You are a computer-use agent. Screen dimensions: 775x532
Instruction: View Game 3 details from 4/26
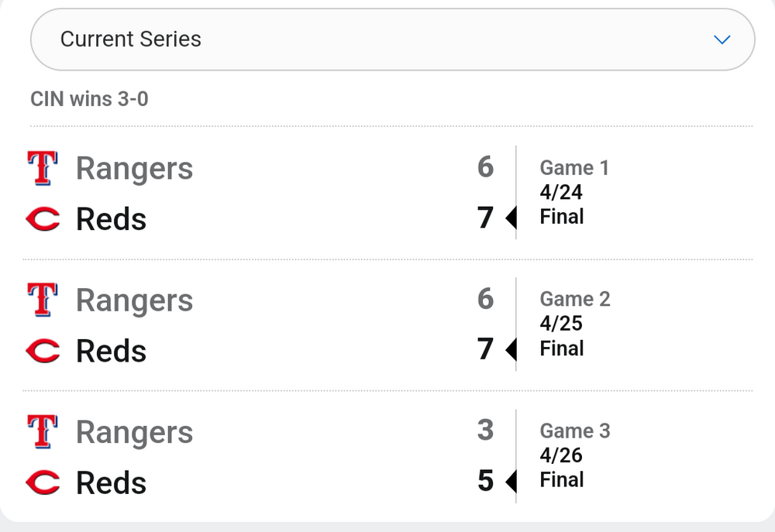pos(574,455)
